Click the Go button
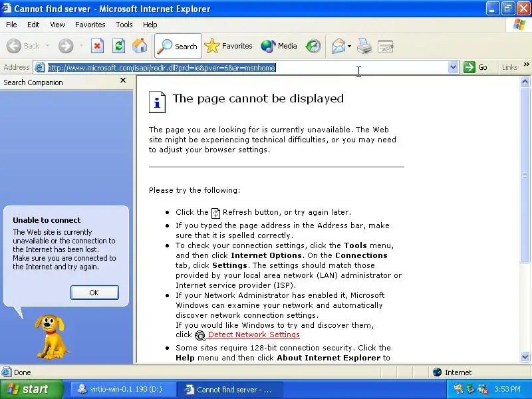The image size is (532, 399). click(x=475, y=67)
